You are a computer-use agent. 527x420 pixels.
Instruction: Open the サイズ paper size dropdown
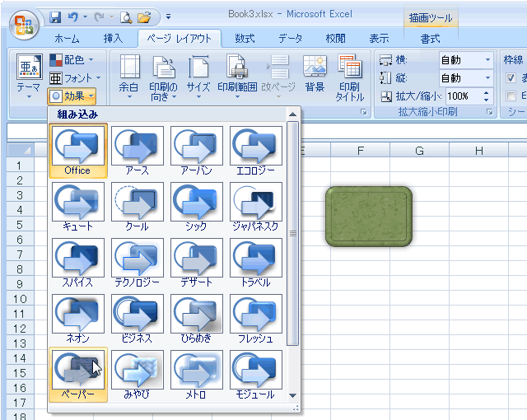coord(198,77)
